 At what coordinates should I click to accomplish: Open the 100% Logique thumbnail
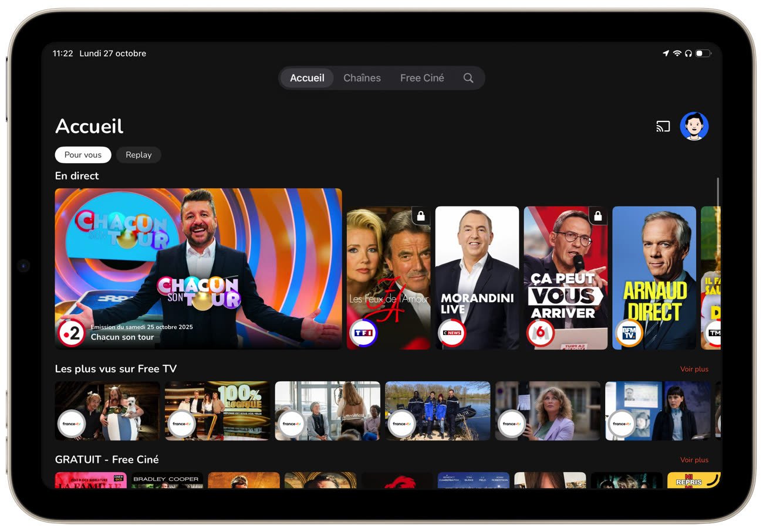click(x=218, y=411)
